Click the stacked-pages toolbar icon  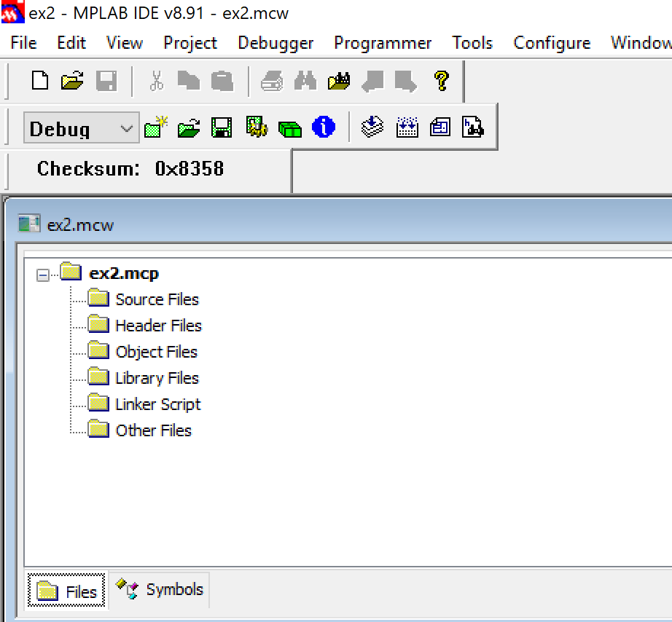tap(440, 127)
